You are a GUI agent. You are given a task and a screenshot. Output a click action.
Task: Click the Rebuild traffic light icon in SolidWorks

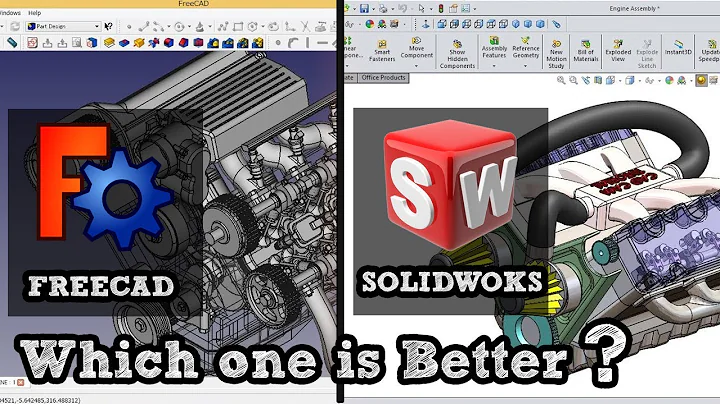(441, 9)
